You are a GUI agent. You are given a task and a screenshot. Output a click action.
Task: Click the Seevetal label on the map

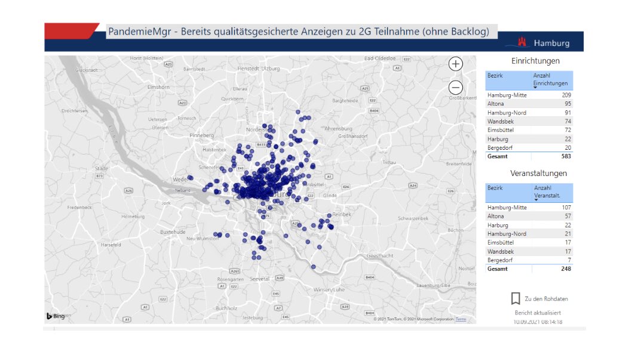coord(259,279)
